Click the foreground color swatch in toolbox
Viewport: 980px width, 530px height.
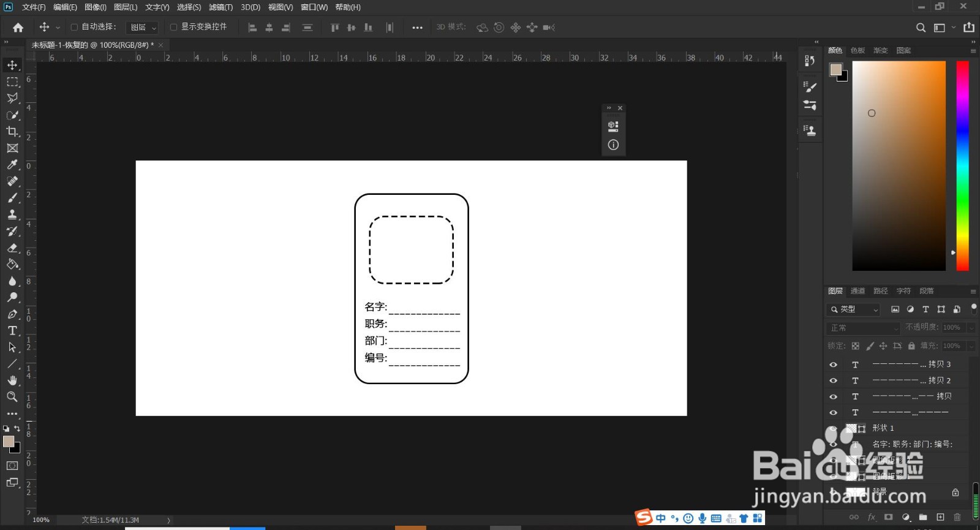[x=9, y=442]
